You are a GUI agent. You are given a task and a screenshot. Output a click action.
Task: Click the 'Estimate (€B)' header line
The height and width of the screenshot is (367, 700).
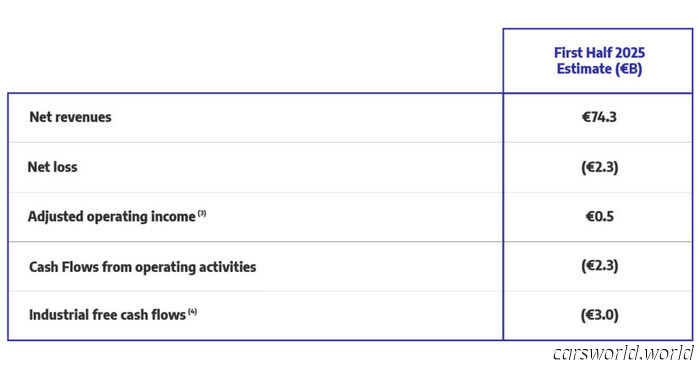click(x=599, y=69)
